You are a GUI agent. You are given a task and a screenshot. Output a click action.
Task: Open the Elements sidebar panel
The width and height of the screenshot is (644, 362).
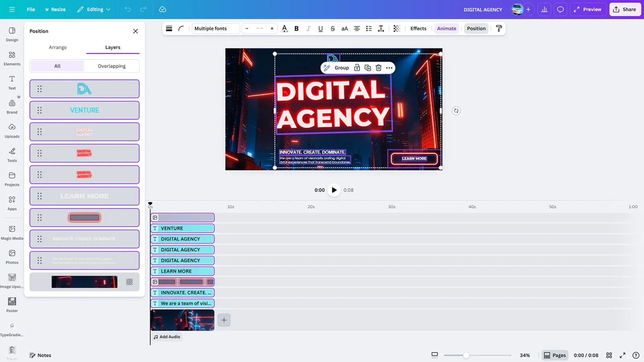click(12, 58)
